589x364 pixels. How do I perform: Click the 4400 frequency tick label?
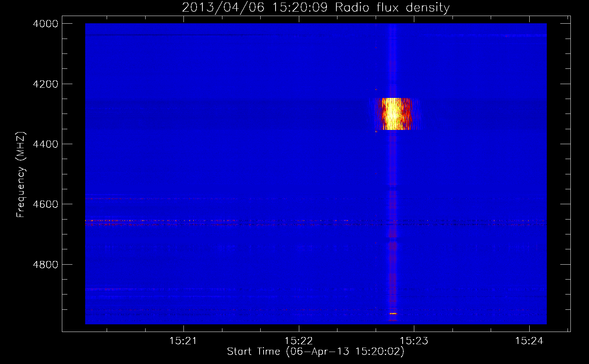tap(46, 144)
